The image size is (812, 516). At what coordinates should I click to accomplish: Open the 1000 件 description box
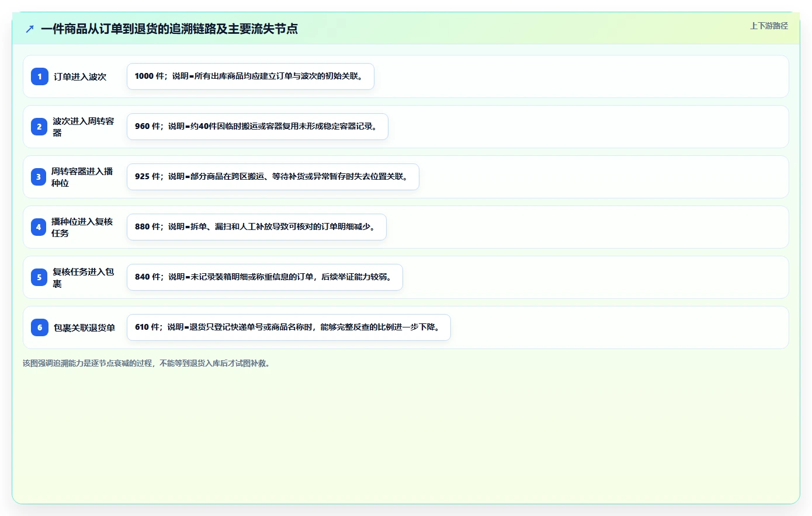point(251,76)
